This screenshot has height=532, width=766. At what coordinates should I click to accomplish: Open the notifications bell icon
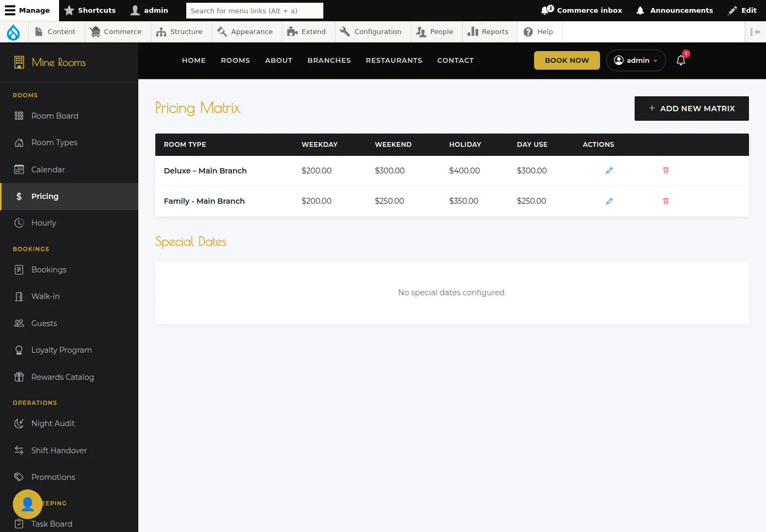(x=681, y=60)
